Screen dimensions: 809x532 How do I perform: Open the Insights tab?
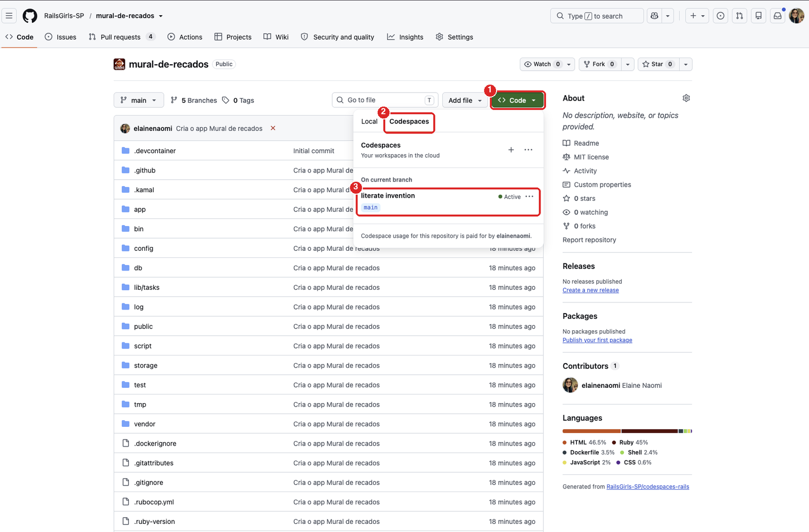(405, 37)
